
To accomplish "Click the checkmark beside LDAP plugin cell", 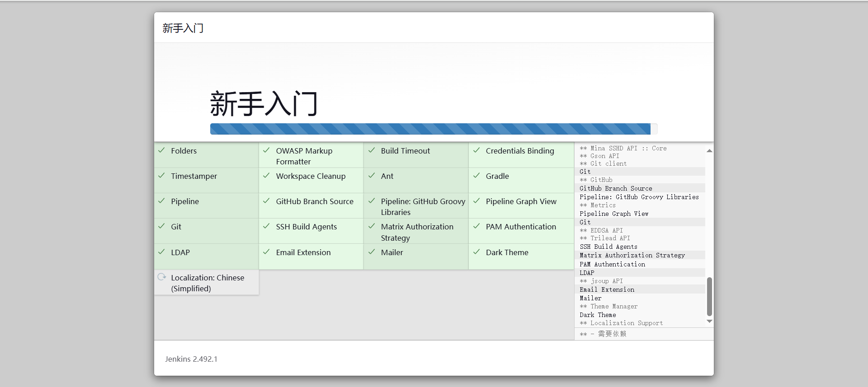I will click(161, 252).
